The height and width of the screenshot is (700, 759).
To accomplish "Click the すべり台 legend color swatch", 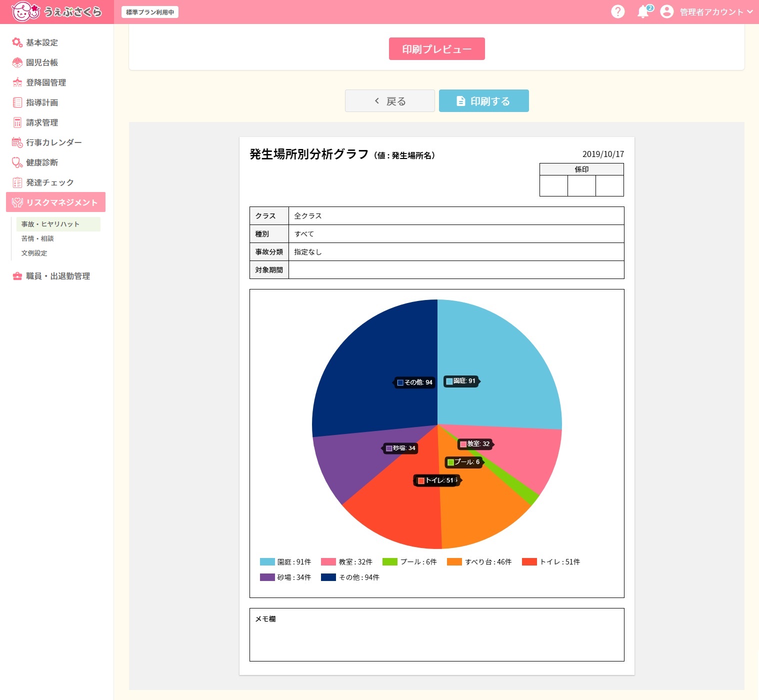I will [454, 562].
